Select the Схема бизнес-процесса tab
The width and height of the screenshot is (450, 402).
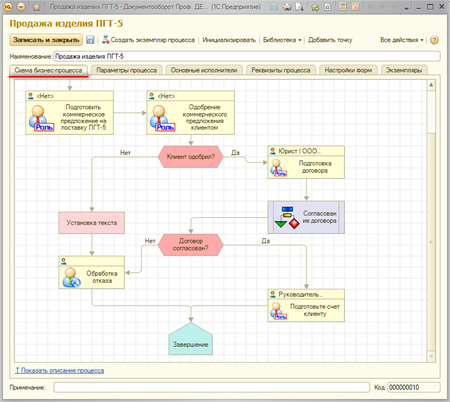48,70
